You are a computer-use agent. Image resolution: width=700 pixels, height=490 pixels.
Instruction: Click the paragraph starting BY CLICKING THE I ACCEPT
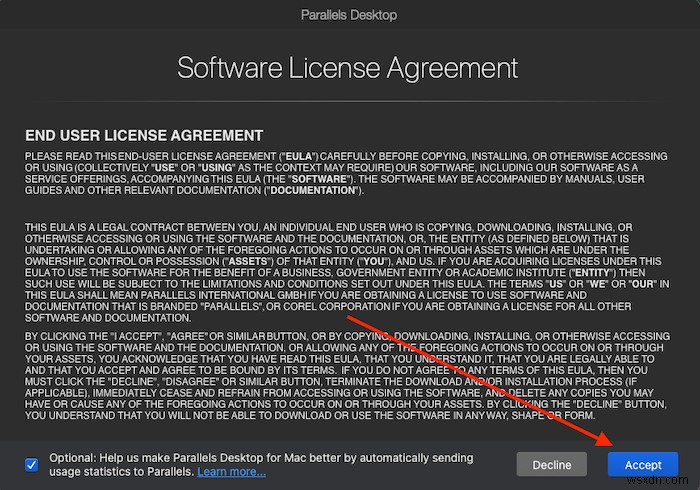347,376
